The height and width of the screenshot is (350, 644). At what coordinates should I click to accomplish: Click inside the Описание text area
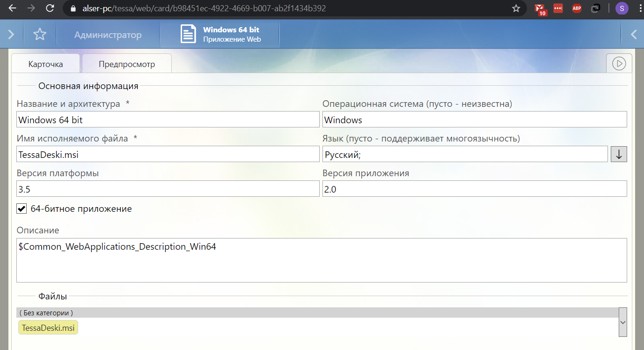tap(322, 260)
